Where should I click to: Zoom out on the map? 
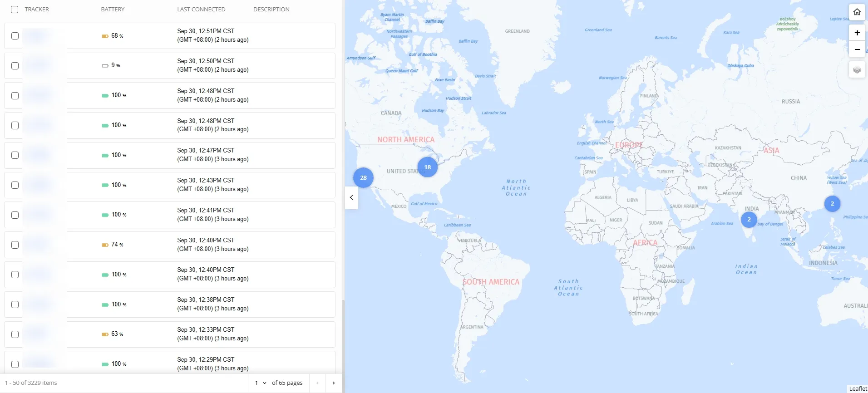[857, 49]
